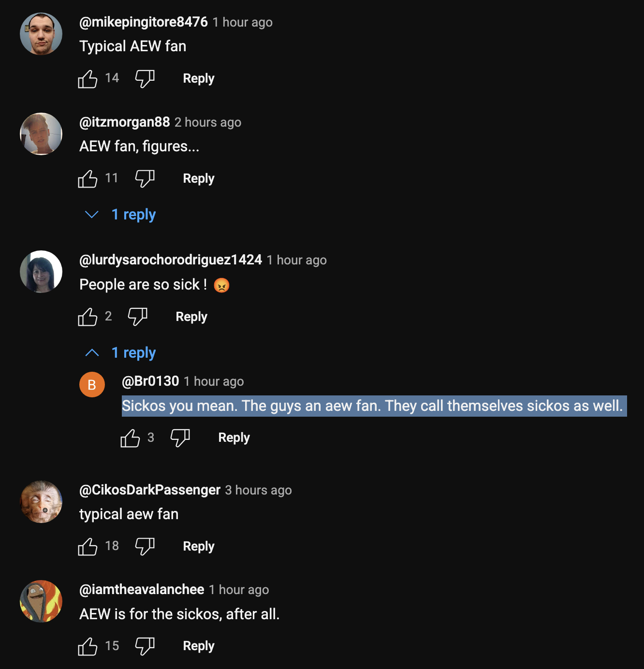Dislike the reply from @Br0130
Image resolution: width=644 pixels, height=669 pixels.
click(x=180, y=438)
